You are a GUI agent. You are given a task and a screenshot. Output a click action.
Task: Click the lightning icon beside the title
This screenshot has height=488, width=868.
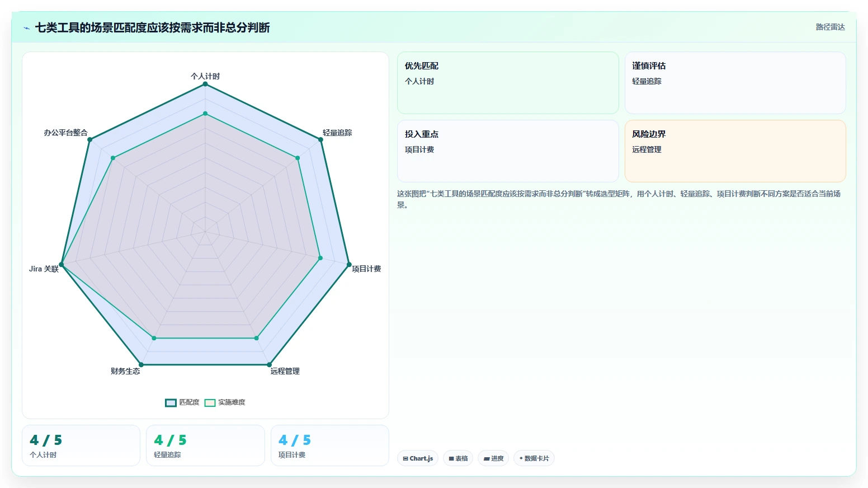click(26, 28)
